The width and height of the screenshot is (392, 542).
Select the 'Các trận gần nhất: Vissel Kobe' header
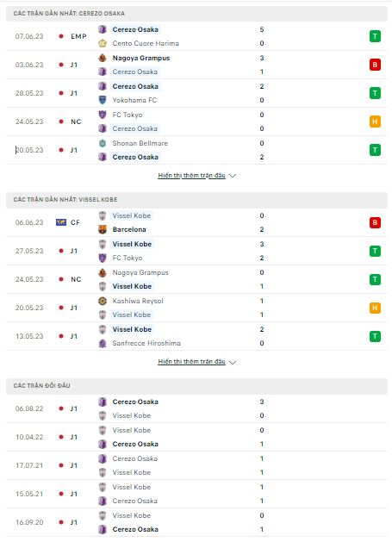pyautogui.click(x=196, y=200)
